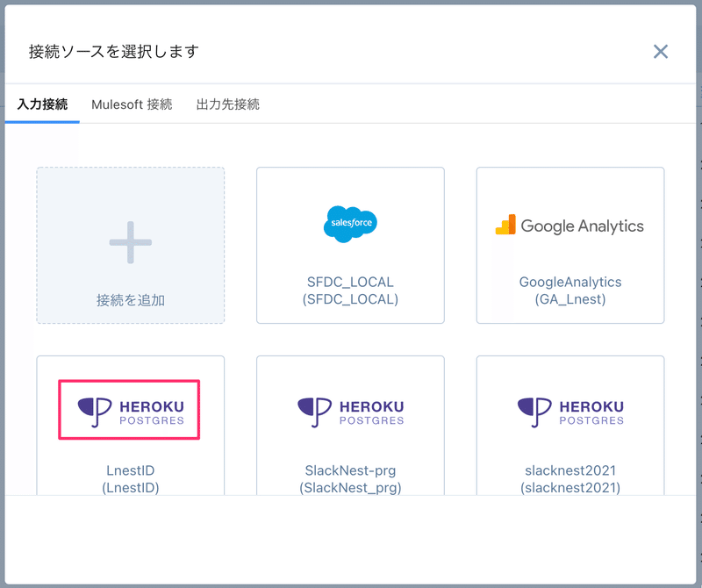
Task: Close the connection source dialog with the X
Action: (661, 52)
